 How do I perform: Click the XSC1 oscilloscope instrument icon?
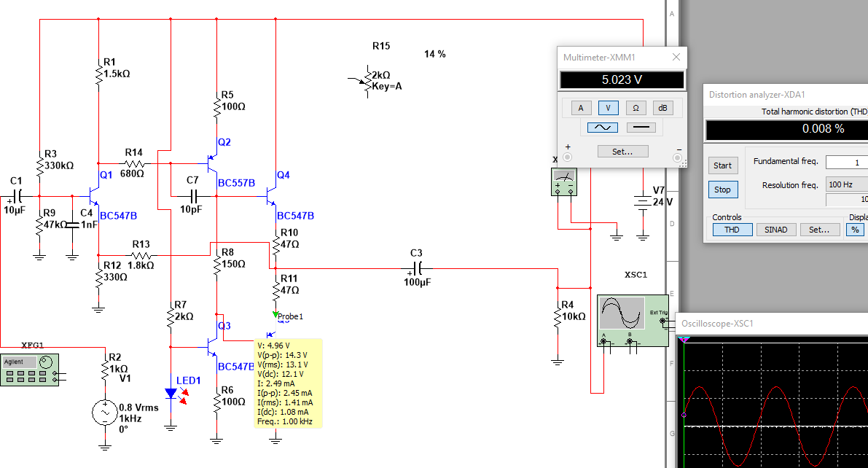(x=633, y=321)
